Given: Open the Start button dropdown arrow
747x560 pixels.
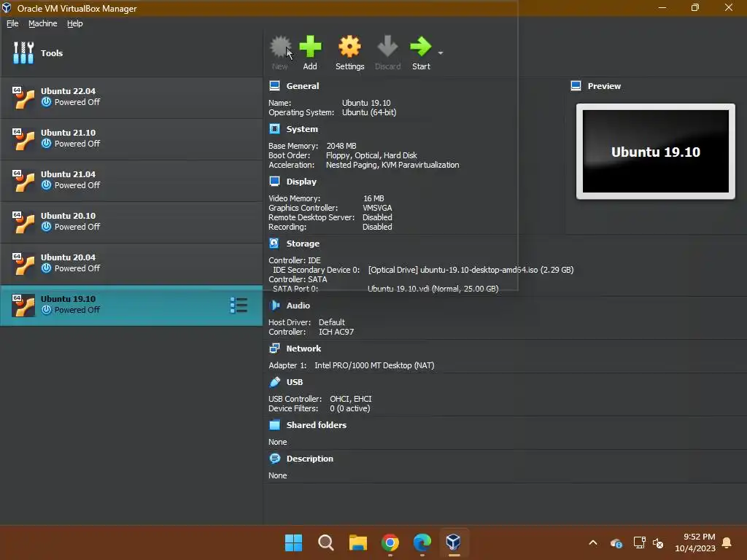Looking at the screenshot, I should (x=441, y=52).
